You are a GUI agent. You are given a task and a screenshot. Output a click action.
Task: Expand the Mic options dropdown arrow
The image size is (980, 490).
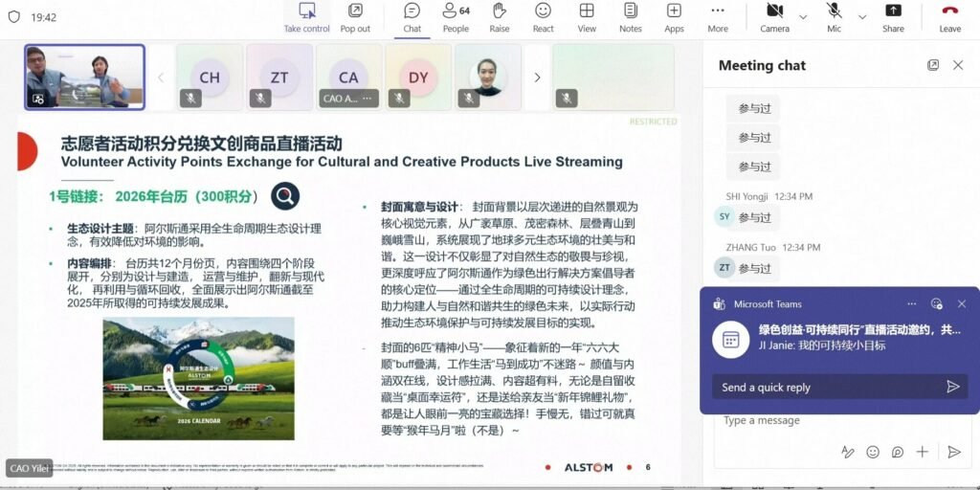tap(862, 16)
